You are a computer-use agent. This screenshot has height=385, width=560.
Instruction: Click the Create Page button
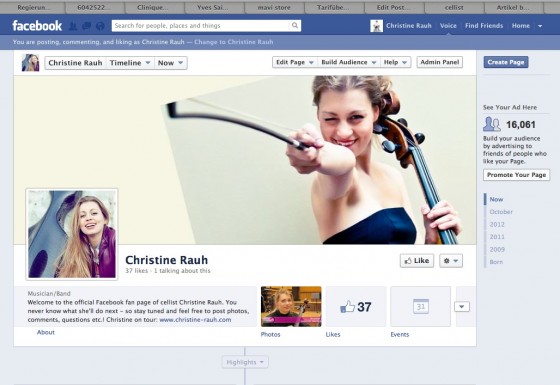coord(506,62)
